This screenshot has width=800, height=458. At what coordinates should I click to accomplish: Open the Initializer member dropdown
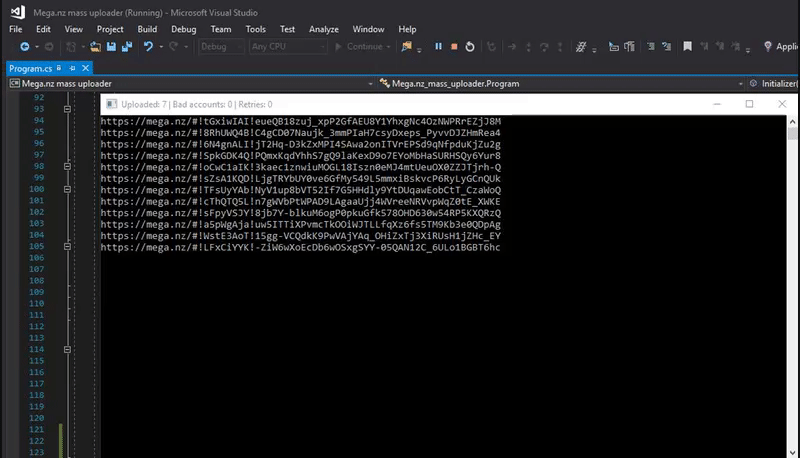point(773,84)
